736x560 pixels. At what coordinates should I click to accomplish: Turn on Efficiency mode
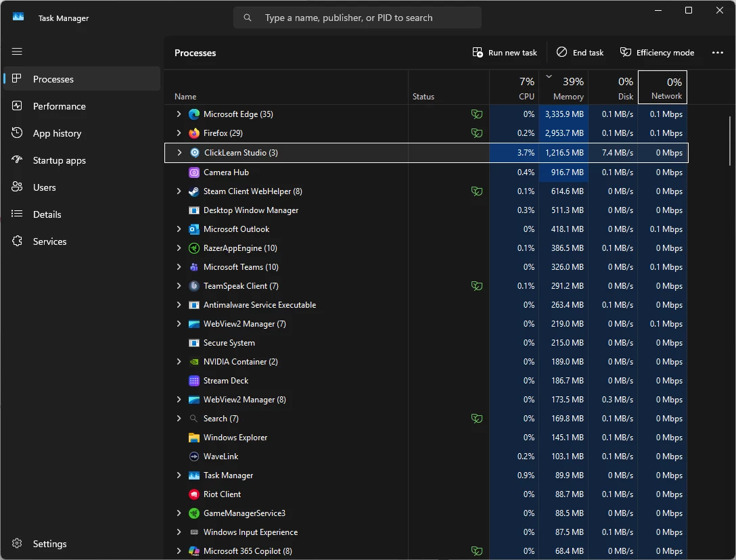coord(657,53)
